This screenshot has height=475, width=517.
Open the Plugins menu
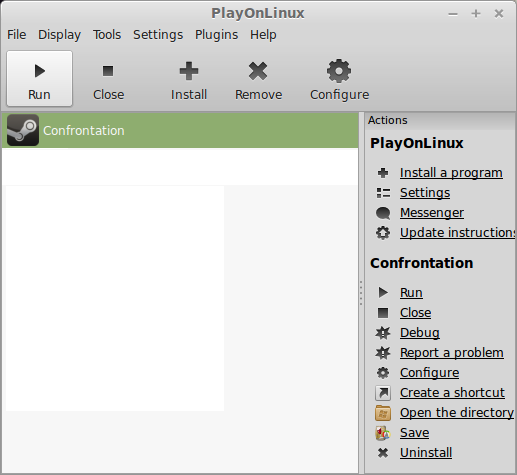coord(216,35)
